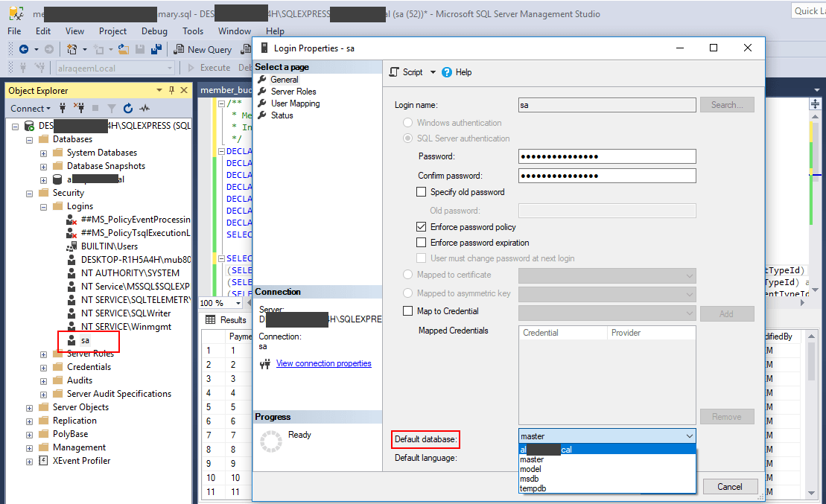Expand the Management node

click(30, 448)
